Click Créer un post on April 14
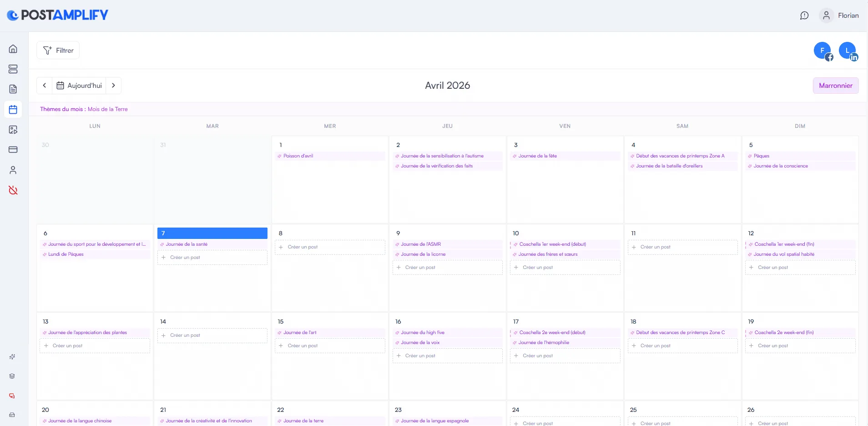Image resolution: width=868 pixels, height=426 pixels. (x=212, y=335)
